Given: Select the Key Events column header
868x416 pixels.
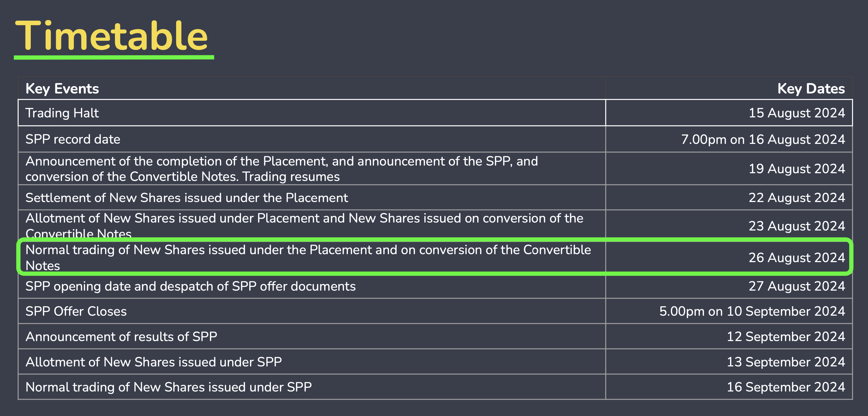Looking at the screenshot, I should point(62,89).
